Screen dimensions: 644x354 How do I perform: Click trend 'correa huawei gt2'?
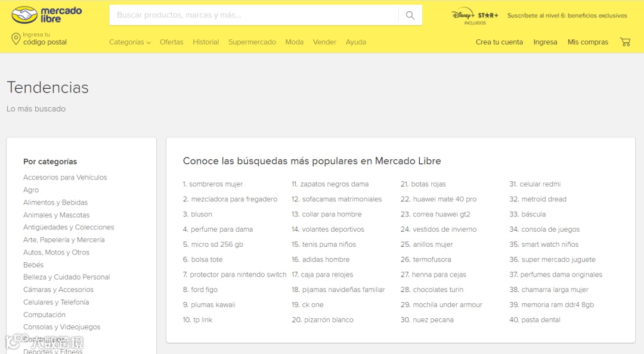coord(441,215)
